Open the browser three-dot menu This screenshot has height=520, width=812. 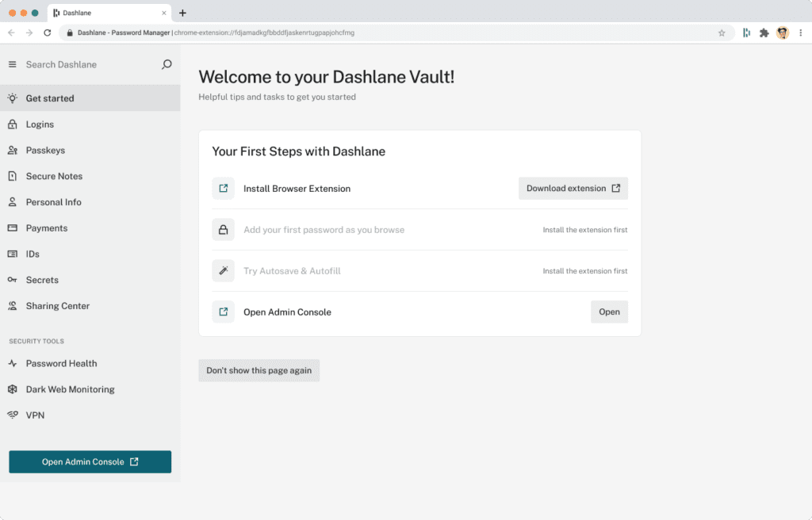tap(802, 32)
